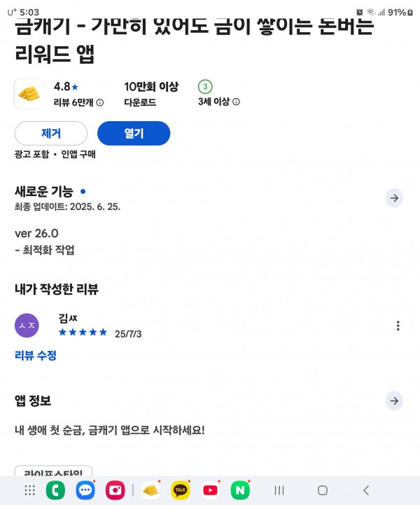Open the camera app in dock
420x505 pixels.
click(x=115, y=490)
